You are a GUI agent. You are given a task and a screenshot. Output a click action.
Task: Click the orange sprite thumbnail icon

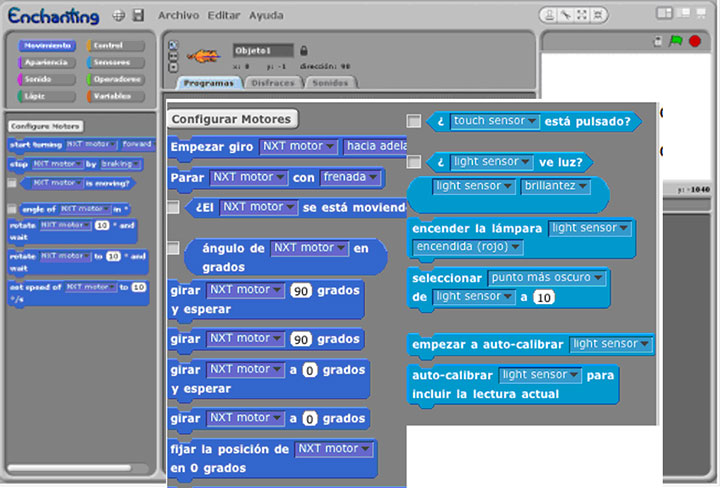[x=203, y=54]
